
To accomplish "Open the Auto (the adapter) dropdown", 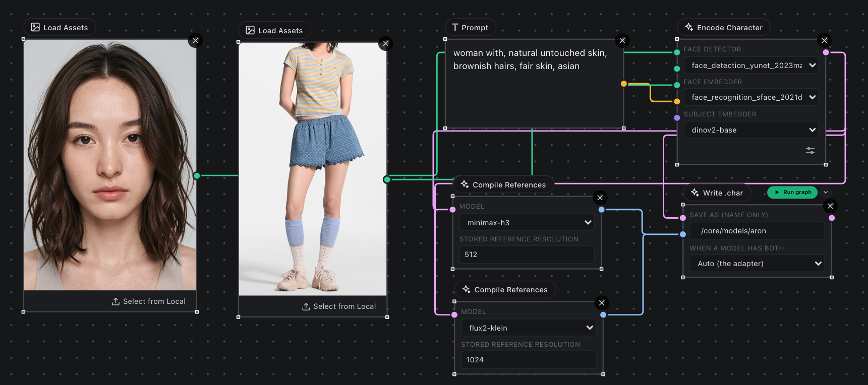I will pos(757,263).
